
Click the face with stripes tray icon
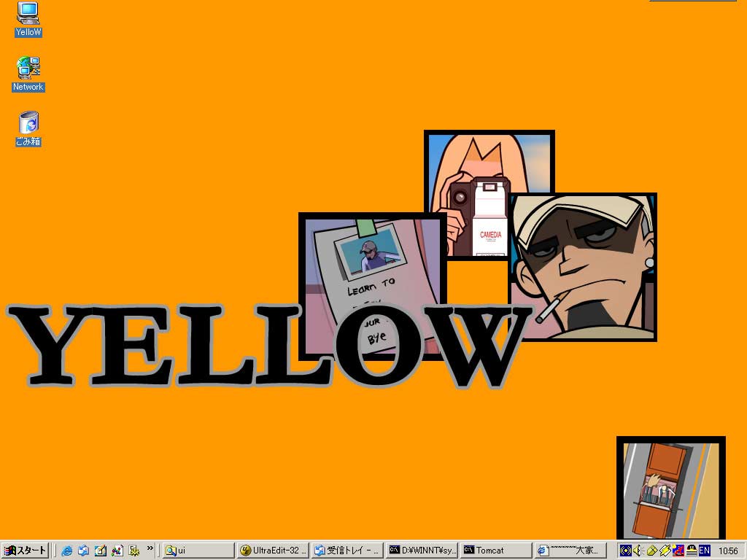(692, 551)
